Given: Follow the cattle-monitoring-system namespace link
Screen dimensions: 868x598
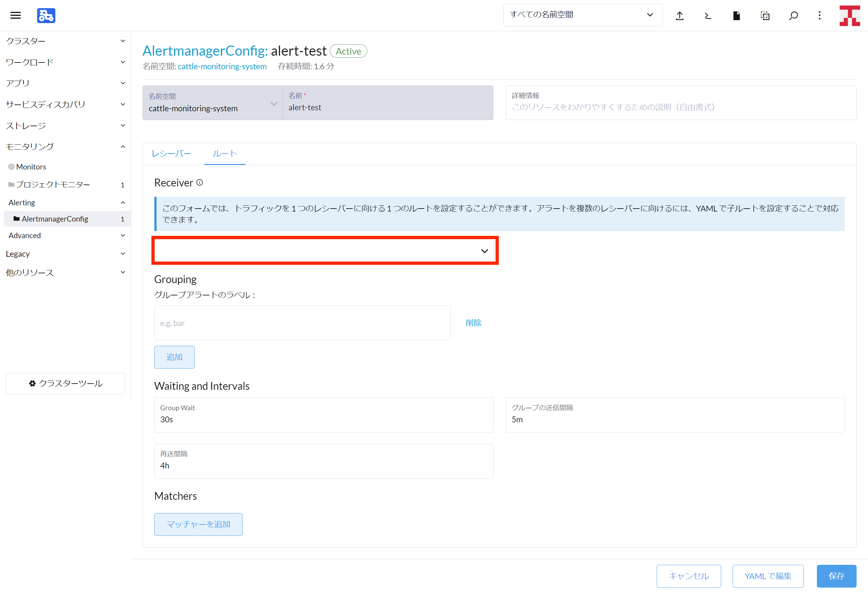Looking at the screenshot, I should pos(222,66).
